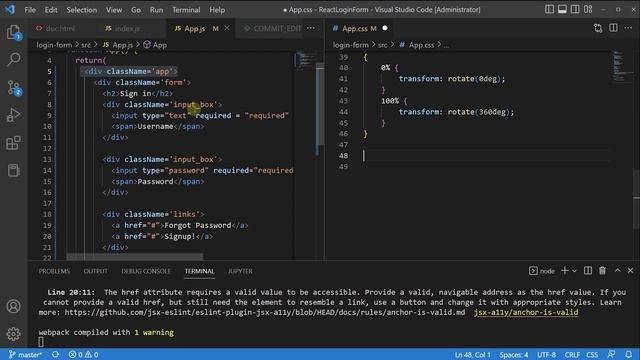Split the terminal panel

click(x=588, y=271)
